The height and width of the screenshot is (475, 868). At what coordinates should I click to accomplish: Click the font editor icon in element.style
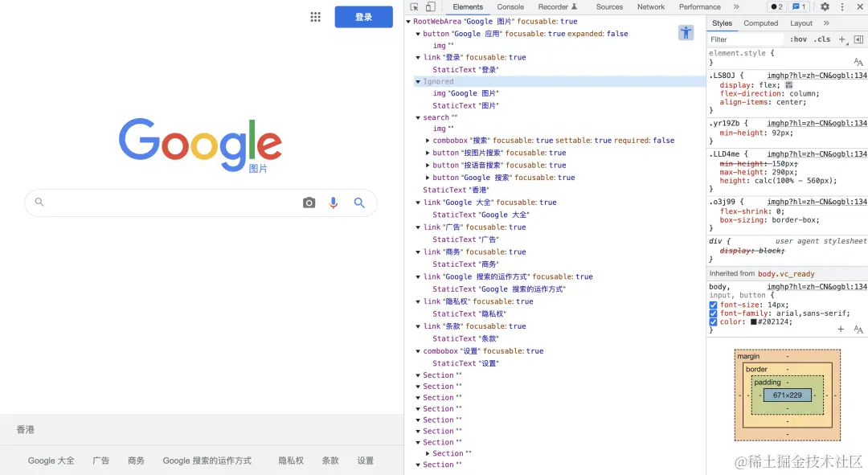pyautogui.click(x=858, y=62)
